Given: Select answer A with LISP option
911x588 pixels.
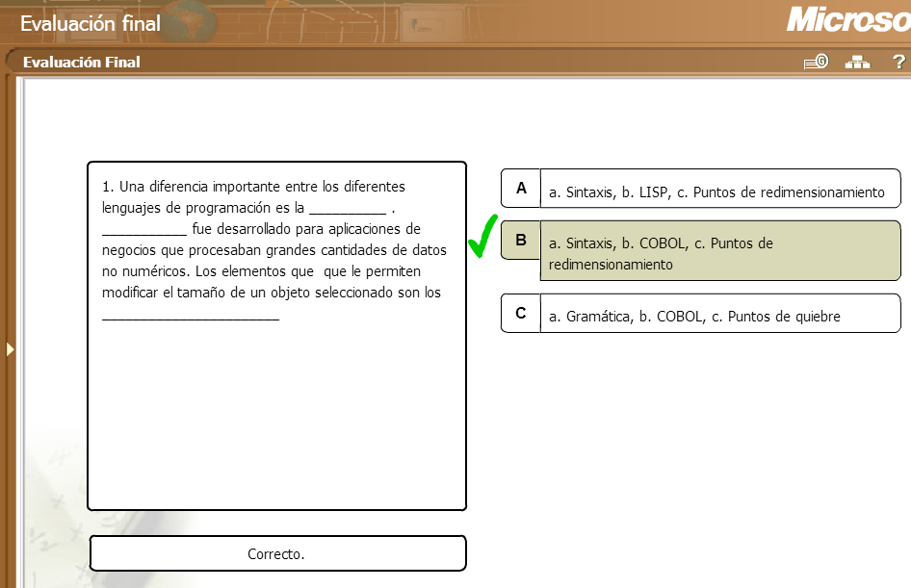Looking at the screenshot, I should [720, 192].
